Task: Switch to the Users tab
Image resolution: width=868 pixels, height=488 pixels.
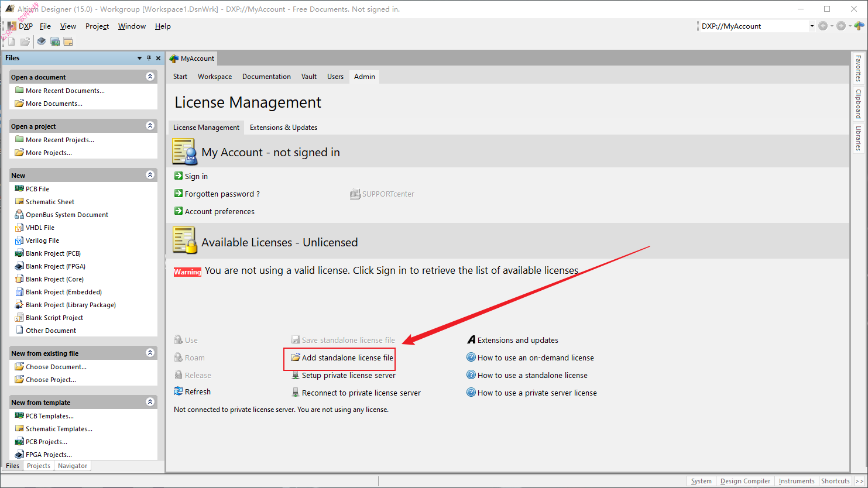Action: pyautogui.click(x=335, y=77)
